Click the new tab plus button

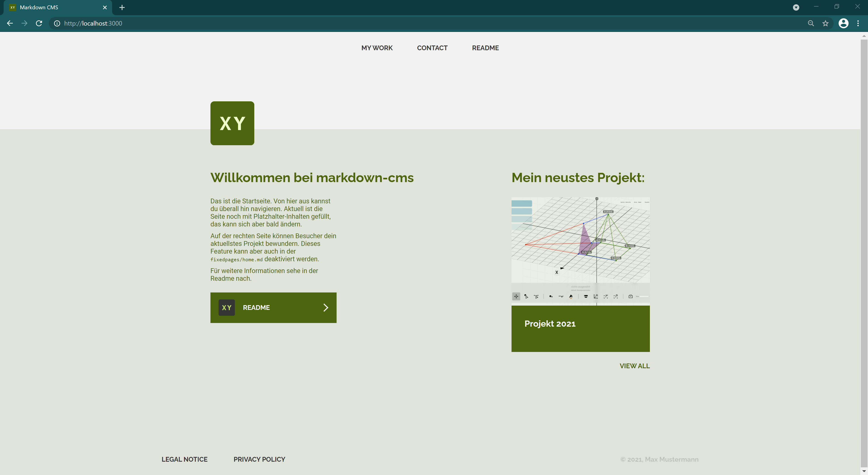[x=122, y=7]
